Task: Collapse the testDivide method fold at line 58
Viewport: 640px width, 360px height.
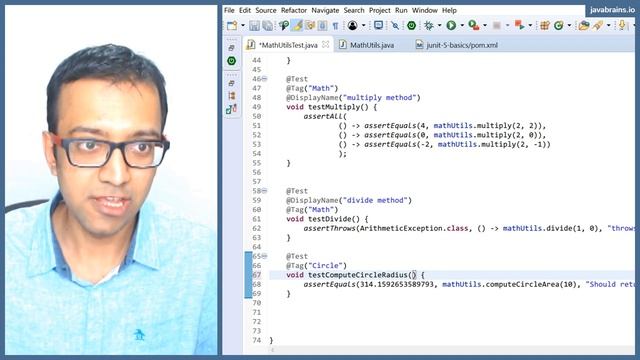Action: coord(264,191)
